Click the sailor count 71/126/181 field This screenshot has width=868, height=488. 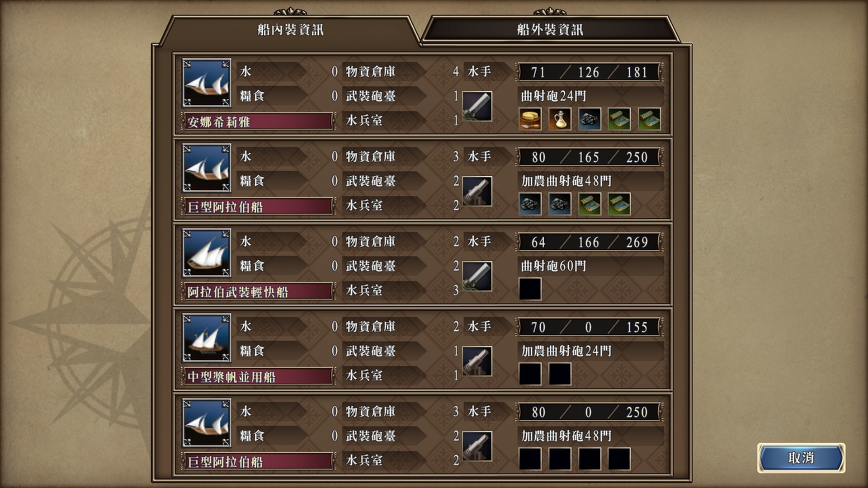coord(589,72)
